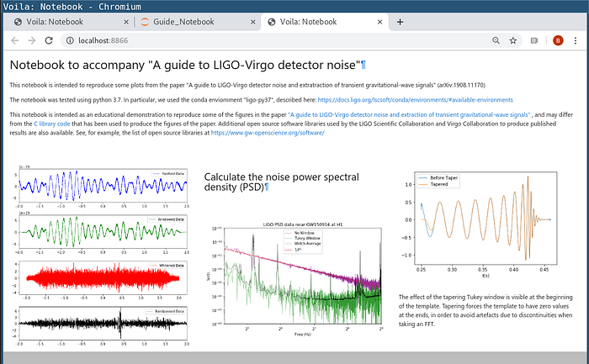Click the paragraph about the tapering Tukey window
This screenshot has height=364, width=589.
(486, 311)
